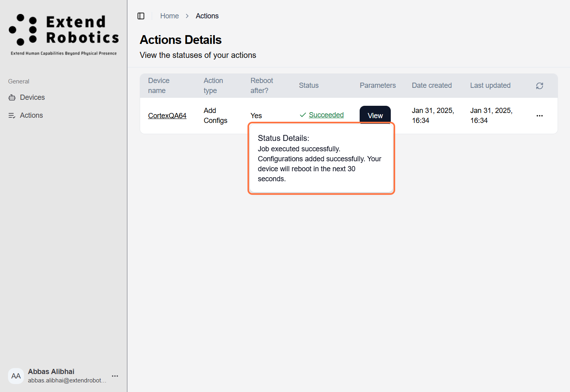Open the Actions page from sidebar

(x=32, y=115)
